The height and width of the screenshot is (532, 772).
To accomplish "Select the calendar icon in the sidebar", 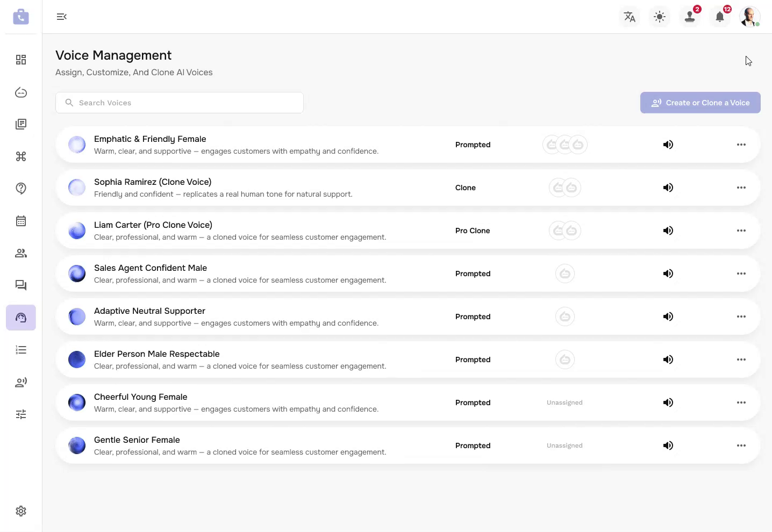I will tap(21, 221).
